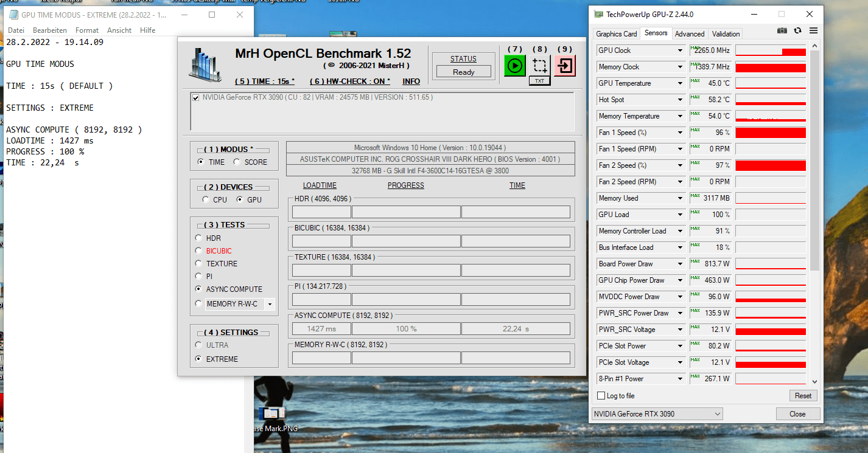Select the ULTRA settings option
Viewport: 868px width, 453px height.
point(198,345)
